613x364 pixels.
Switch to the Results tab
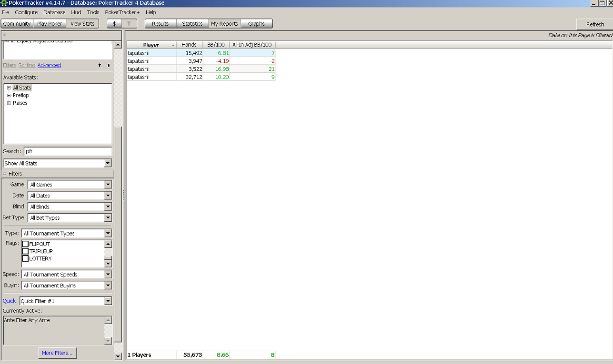(x=161, y=24)
